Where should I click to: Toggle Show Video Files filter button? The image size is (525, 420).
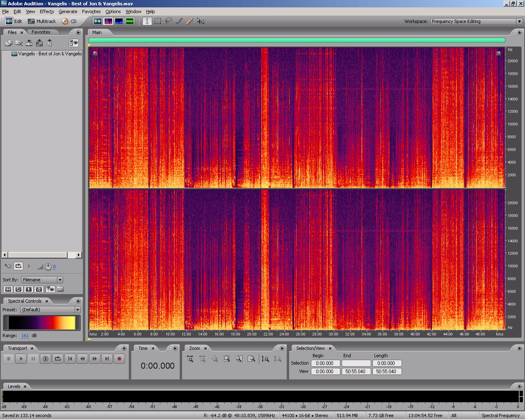point(29,289)
